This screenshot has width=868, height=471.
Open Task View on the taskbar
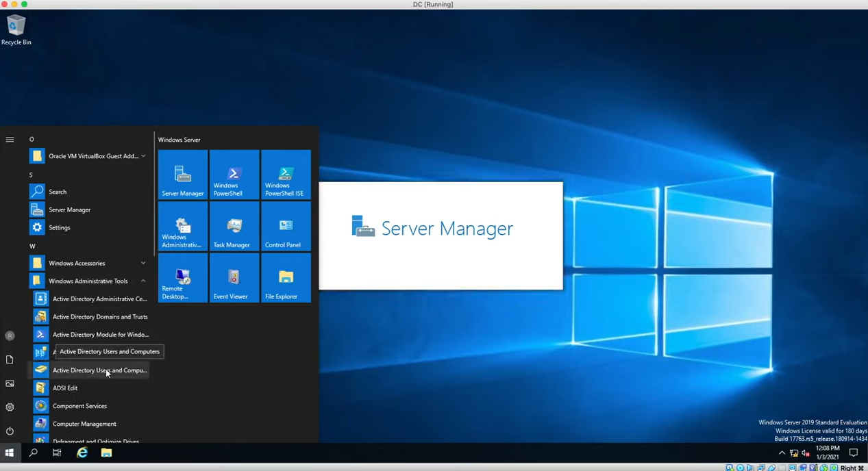(57, 453)
